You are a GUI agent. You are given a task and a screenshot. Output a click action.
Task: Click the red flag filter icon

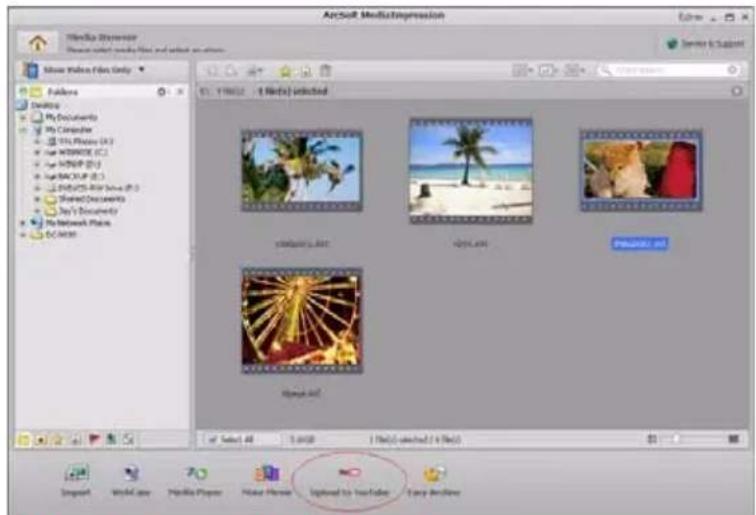tap(94, 439)
